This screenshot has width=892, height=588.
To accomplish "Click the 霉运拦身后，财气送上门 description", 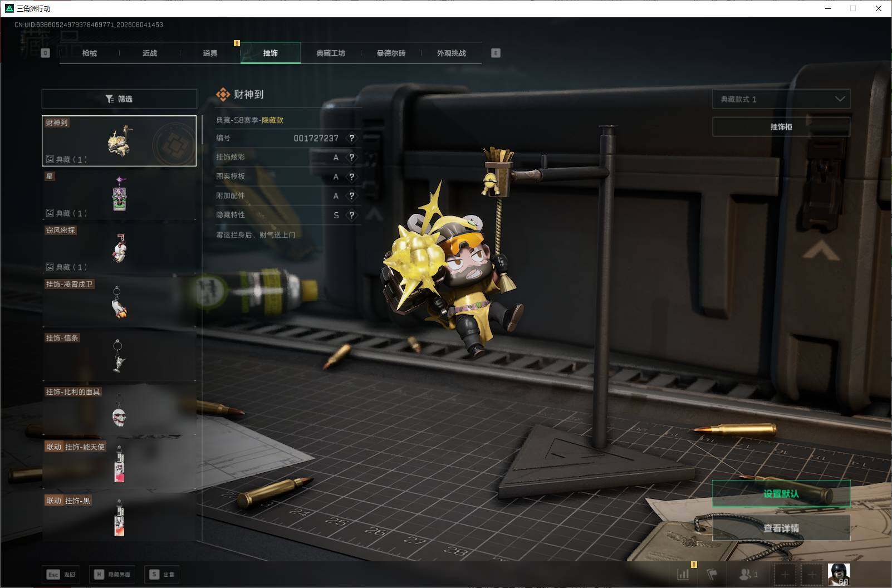I will pyautogui.click(x=256, y=235).
